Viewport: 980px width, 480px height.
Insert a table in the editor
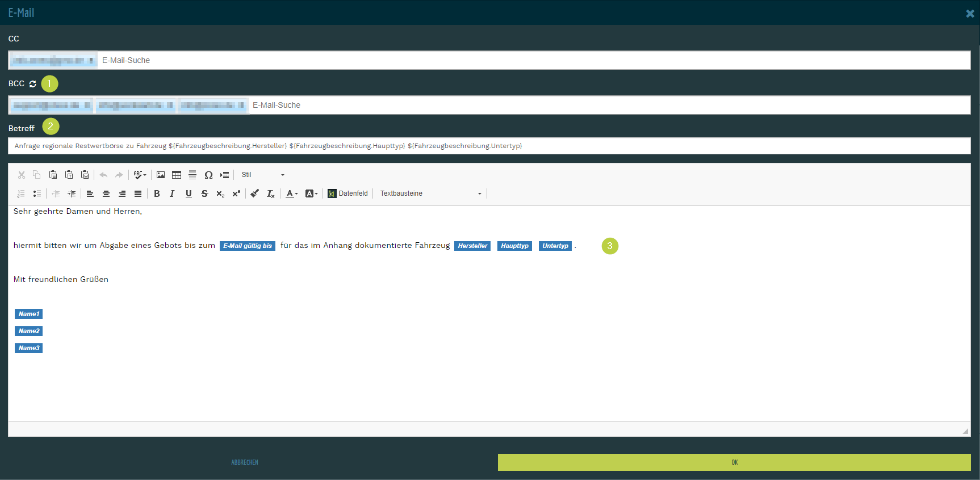pos(177,175)
